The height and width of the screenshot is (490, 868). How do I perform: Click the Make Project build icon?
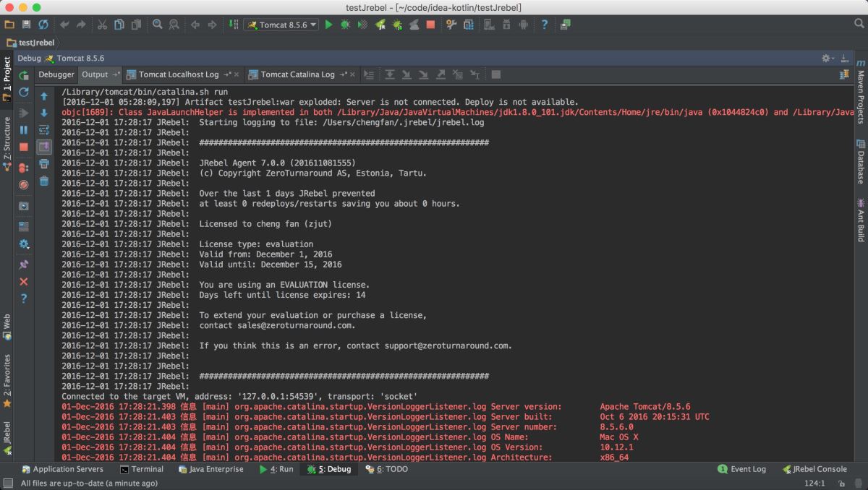(x=233, y=25)
